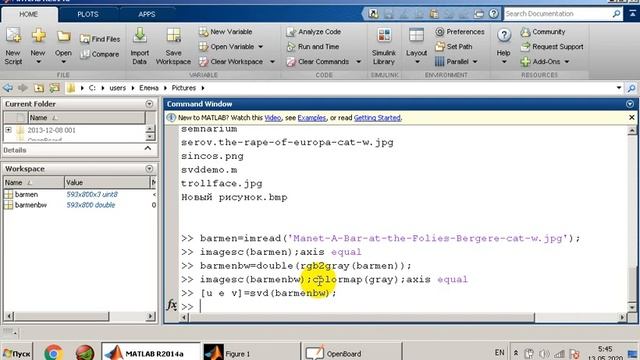This screenshot has height=360, width=640.
Task: Click Set Path
Action: pyautogui.click(x=453, y=47)
